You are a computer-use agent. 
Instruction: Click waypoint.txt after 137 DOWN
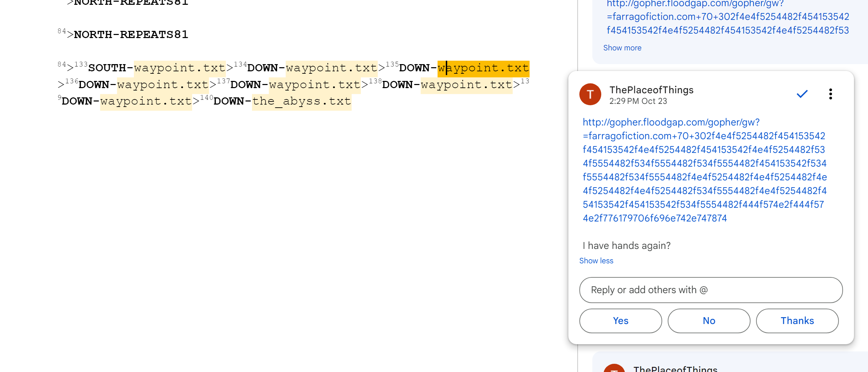coord(314,85)
